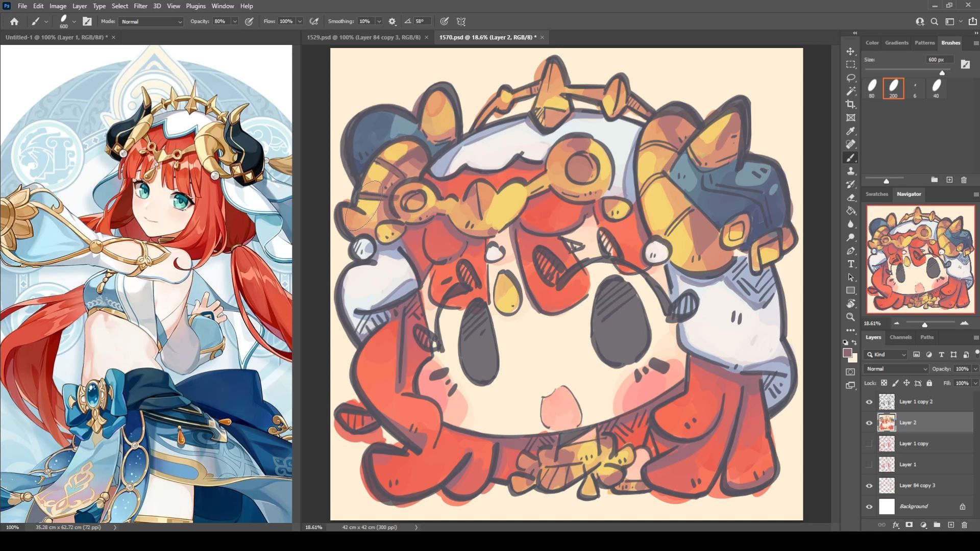Hide Layer 2 visibility eye

869,422
